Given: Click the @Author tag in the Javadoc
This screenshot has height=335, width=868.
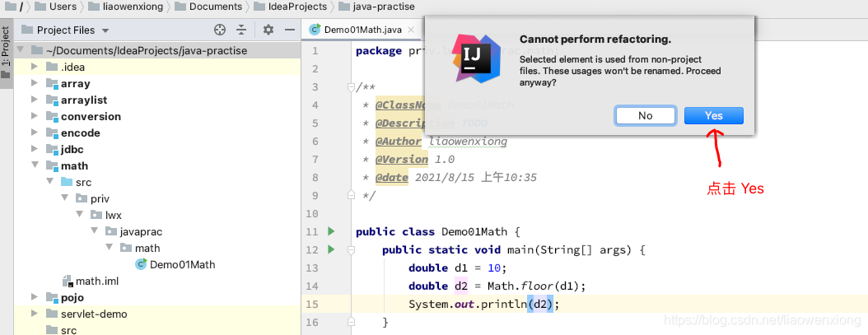Looking at the screenshot, I should pos(399,142).
